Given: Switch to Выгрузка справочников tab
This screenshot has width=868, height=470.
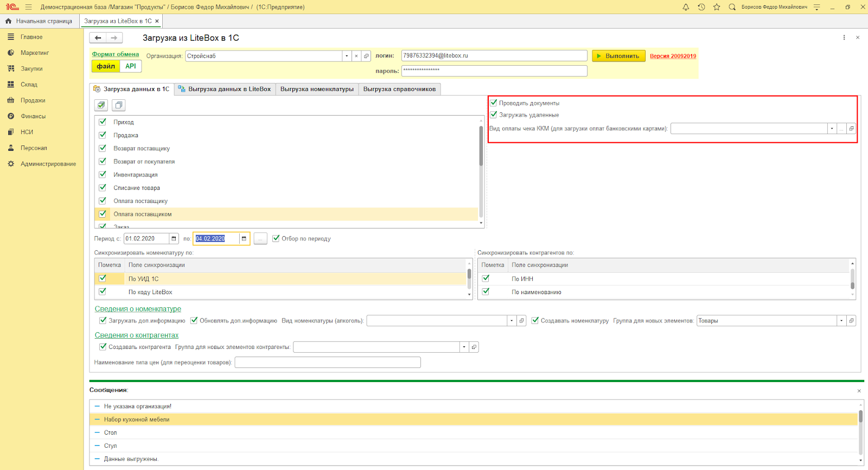Looking at the screenshot, I should tap(399, 89).
